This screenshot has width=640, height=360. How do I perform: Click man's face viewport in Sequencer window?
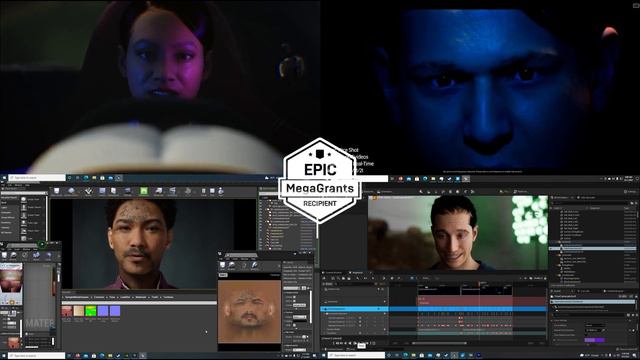458,233
